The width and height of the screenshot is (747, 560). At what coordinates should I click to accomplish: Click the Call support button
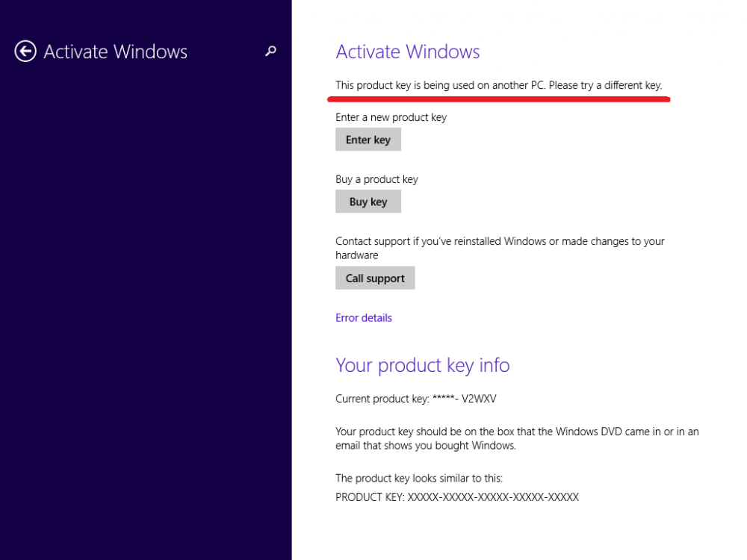[375, 278]
